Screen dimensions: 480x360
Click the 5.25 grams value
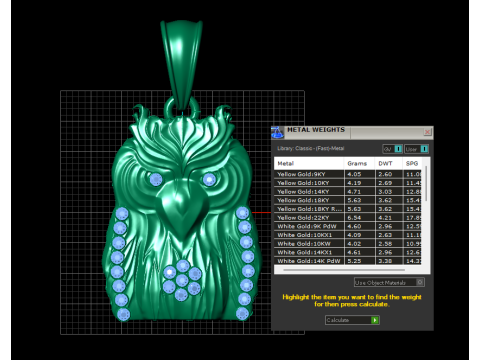coord(354,261)
